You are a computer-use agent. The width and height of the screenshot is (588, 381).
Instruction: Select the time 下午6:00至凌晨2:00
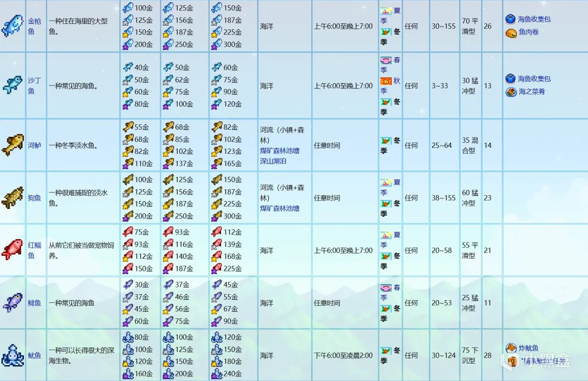[344, 355]
